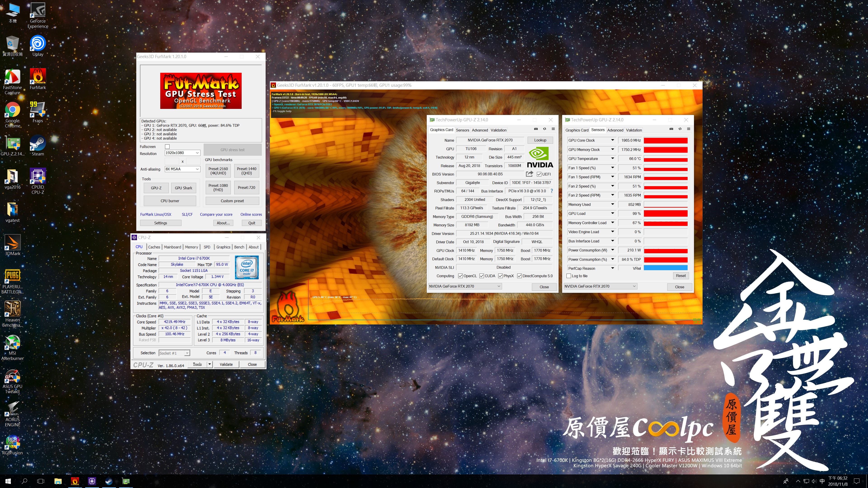Open FastStone Capture desktop shortcut

pyautogui.click(x=12, y=82)
